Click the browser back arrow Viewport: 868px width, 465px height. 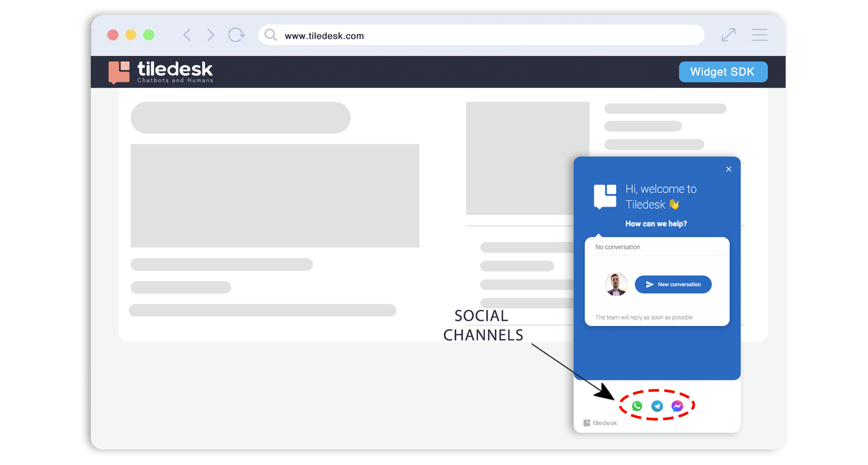187,35
